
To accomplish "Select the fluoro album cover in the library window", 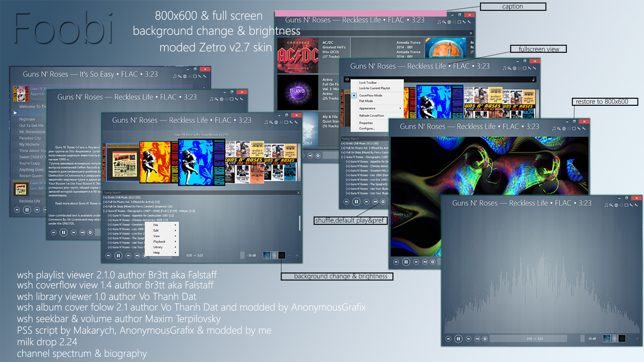I will click(298, 92).
